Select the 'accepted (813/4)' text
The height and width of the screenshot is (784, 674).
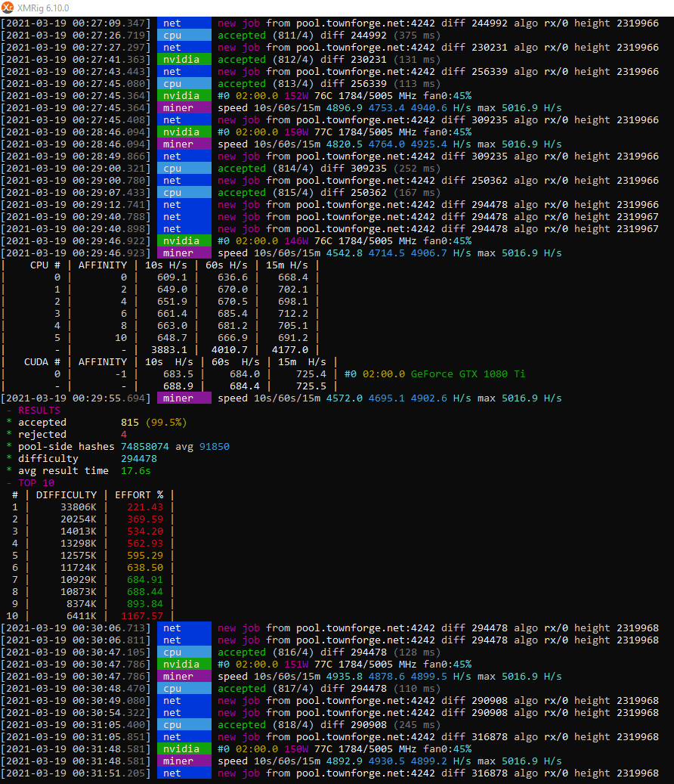pos(266,83)
